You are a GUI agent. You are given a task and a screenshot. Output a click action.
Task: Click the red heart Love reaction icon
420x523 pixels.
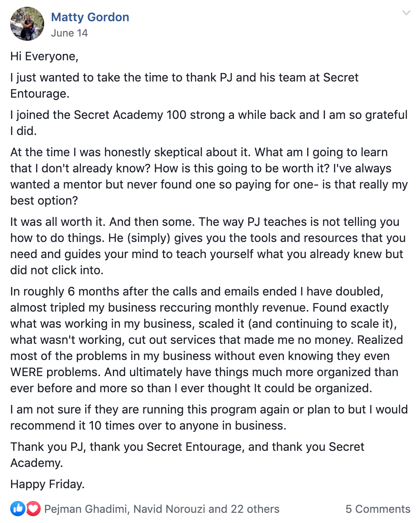[33, 508]
